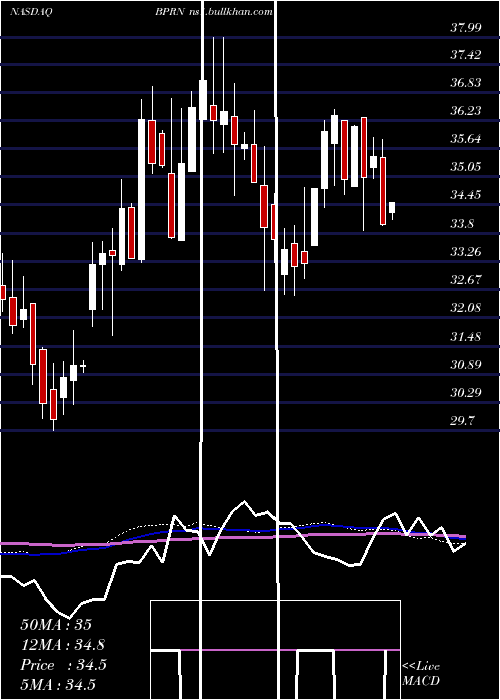Click the lowest red candlestick near 29.7
This screenshot has height=700, width=500.
coord(54,404)
